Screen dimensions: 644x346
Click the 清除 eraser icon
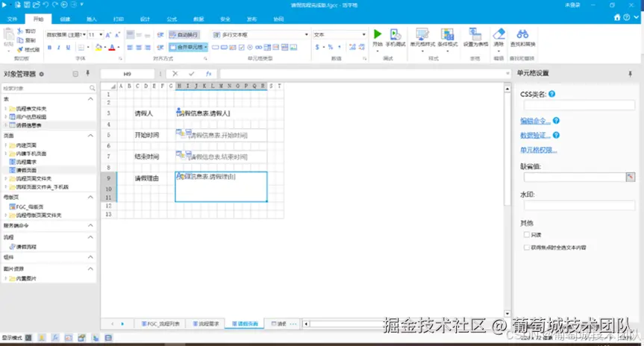(498, 34)
